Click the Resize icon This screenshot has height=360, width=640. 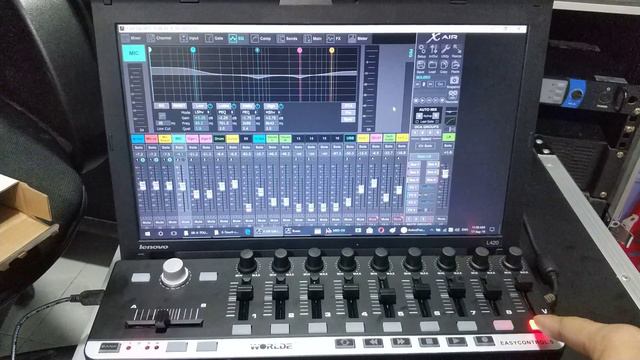457,51
